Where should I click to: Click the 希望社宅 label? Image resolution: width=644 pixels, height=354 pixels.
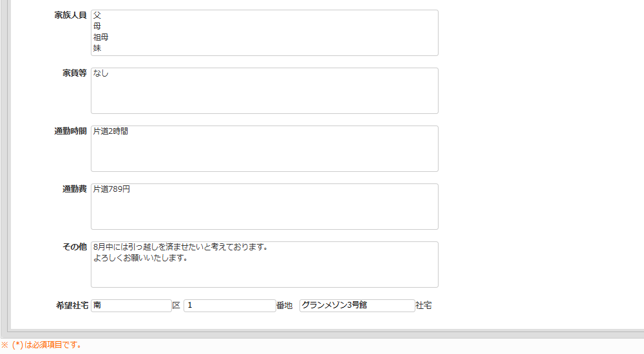click(72, 306)
